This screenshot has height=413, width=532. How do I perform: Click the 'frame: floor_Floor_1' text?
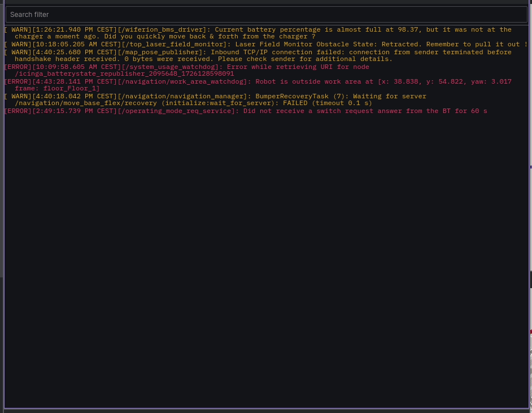point(57,88)
